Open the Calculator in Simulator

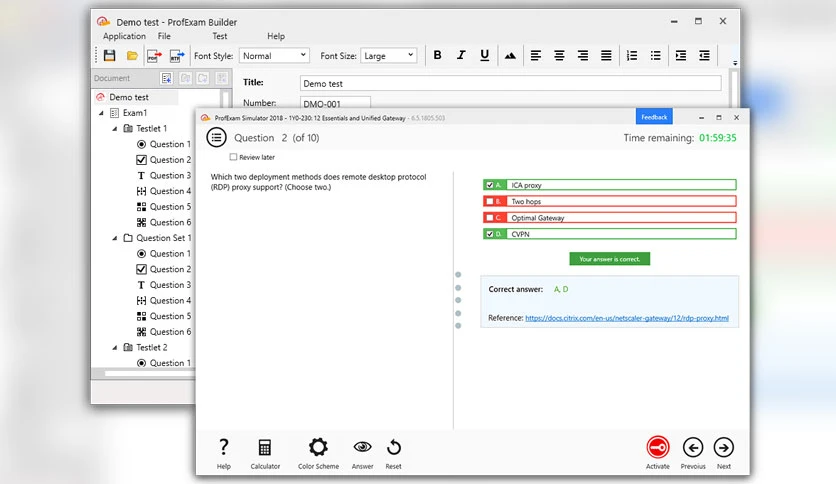tap(265, 454)
